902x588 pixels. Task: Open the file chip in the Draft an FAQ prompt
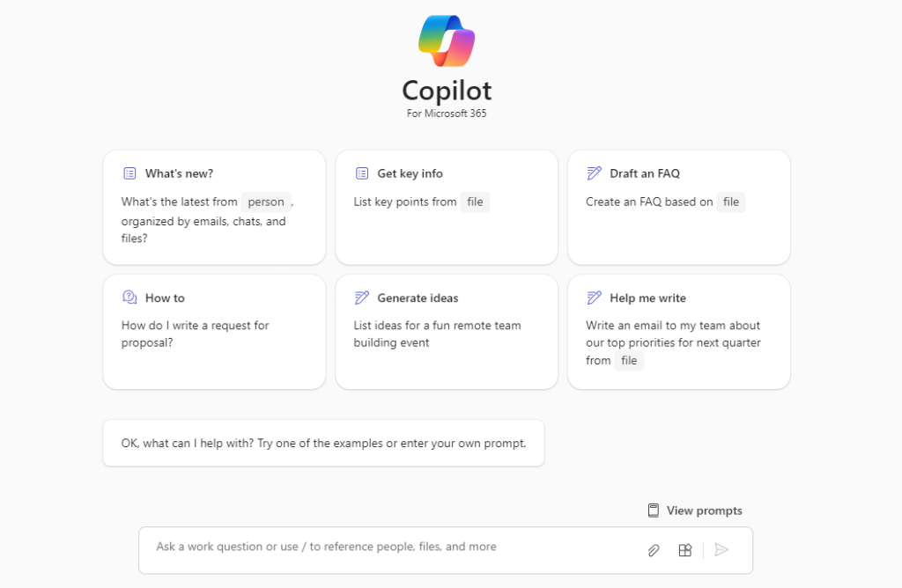point(730,202)
